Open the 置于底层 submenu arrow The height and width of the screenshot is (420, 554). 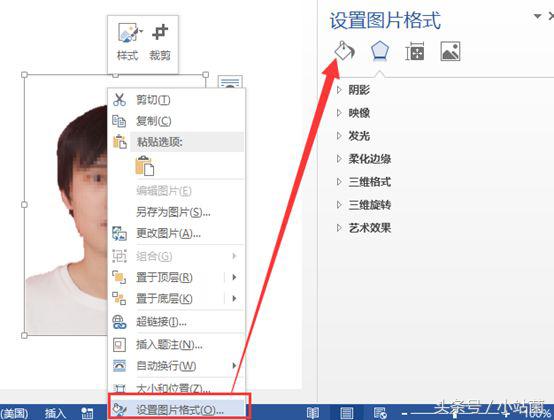[x=234, y=298]
